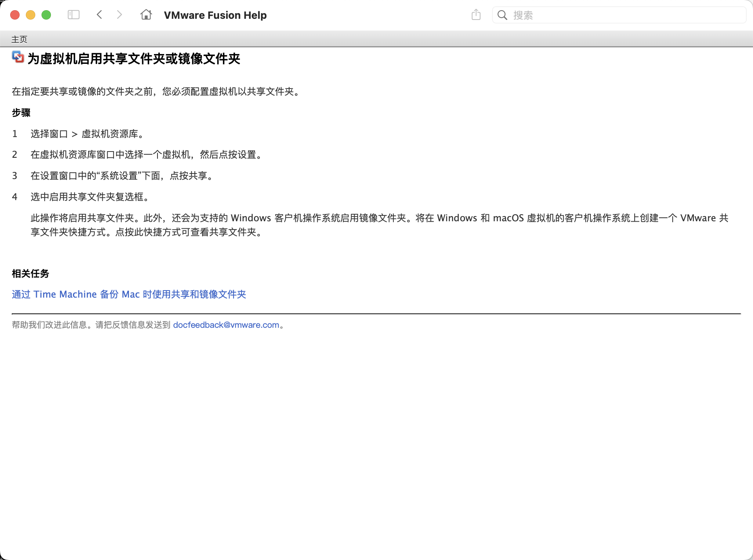Open the Help home page icon

click(x=146, y=15)
